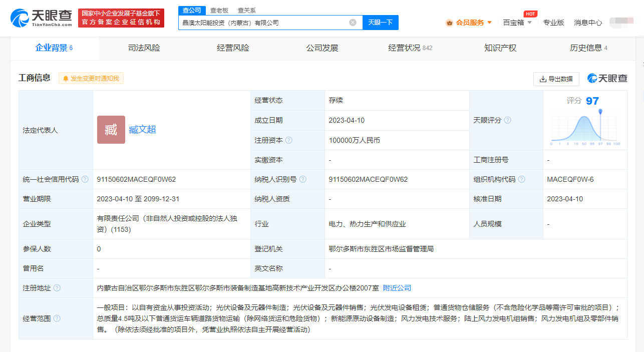Click 臧文超's avatar thumbnail
644x352 pixels.
tap(111, 130)
